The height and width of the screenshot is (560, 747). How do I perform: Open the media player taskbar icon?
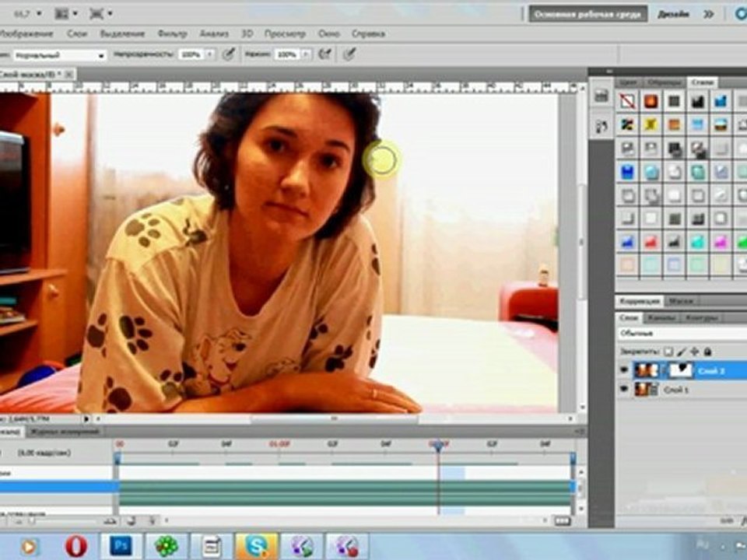click(29, 547)
